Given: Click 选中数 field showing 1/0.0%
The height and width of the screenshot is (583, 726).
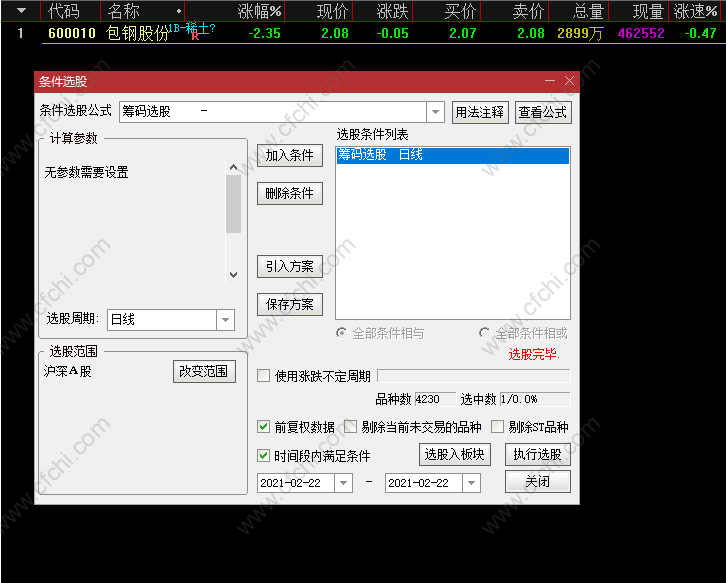Looking at the screenshot, I should click(x=535, y=399).
